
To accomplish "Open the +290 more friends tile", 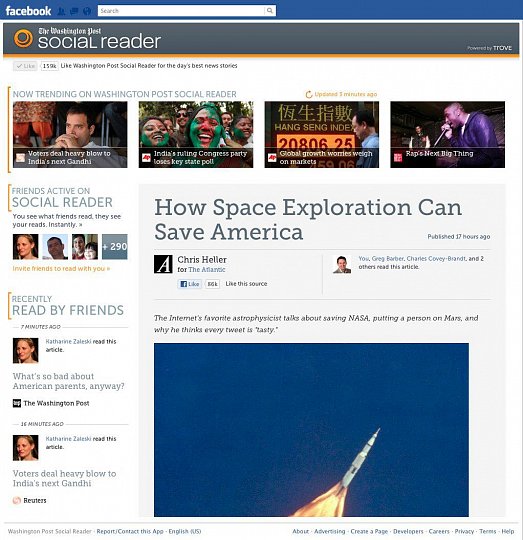I will tap(115, 247).
